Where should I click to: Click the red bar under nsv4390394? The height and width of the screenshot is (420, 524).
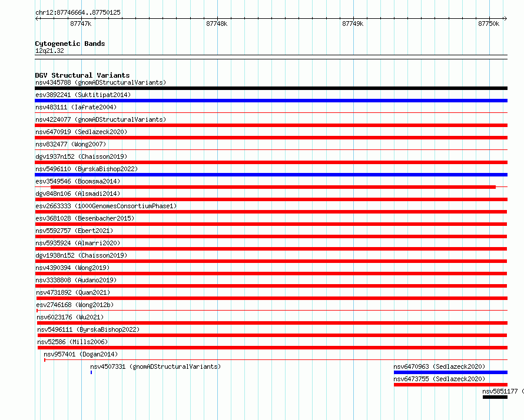point(271,274)
